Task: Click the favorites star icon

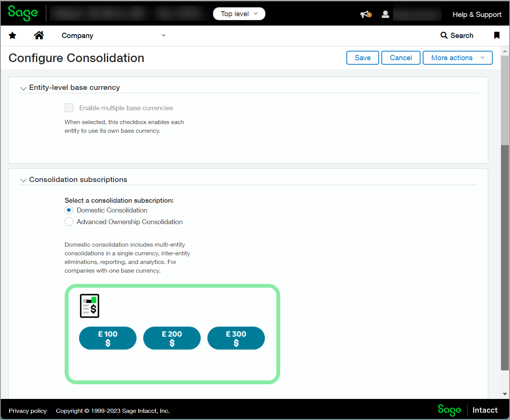Action: coord(12,35)
